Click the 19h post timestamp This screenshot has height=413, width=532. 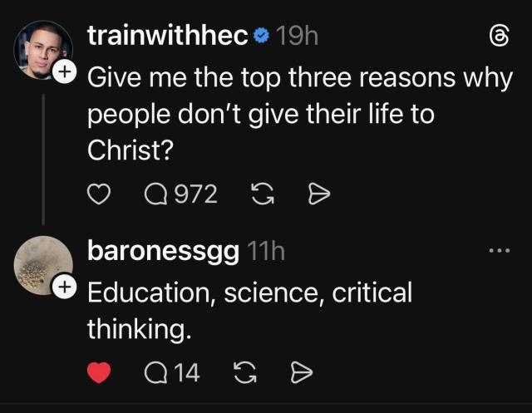[x=296, y=37]
